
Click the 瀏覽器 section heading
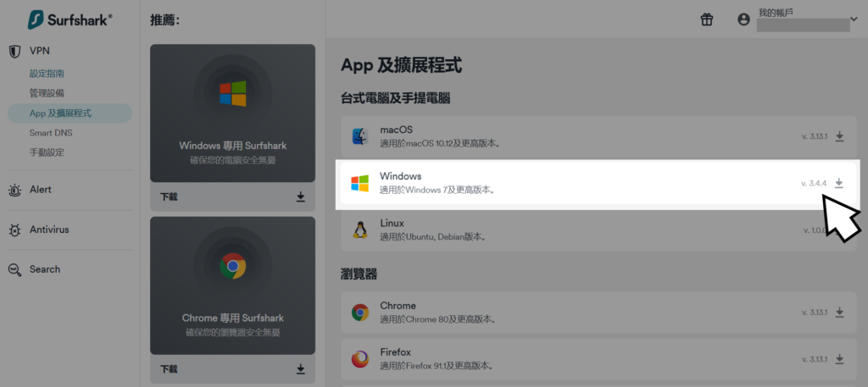point(359,274)
